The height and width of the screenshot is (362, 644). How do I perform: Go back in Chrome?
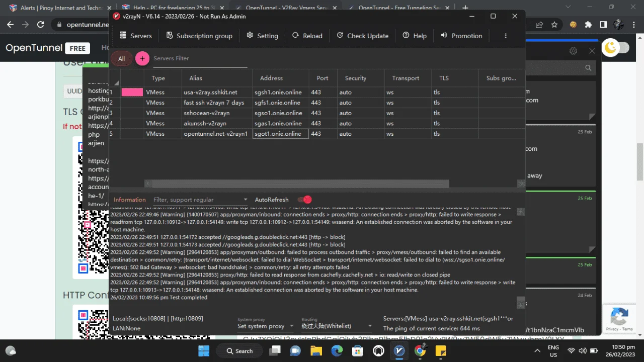coord(10,24)
